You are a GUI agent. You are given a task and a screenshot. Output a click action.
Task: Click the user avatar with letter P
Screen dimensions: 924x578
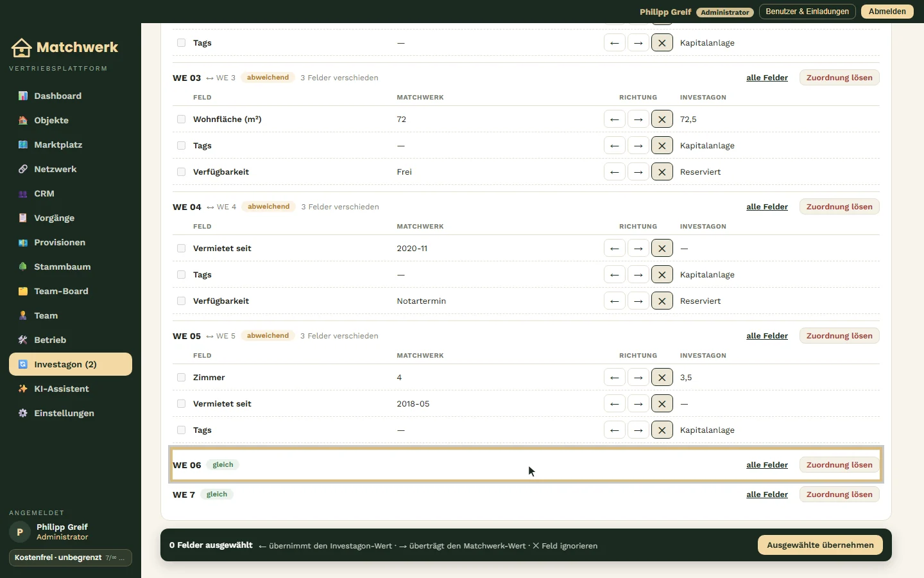click(x=20, y=532)
